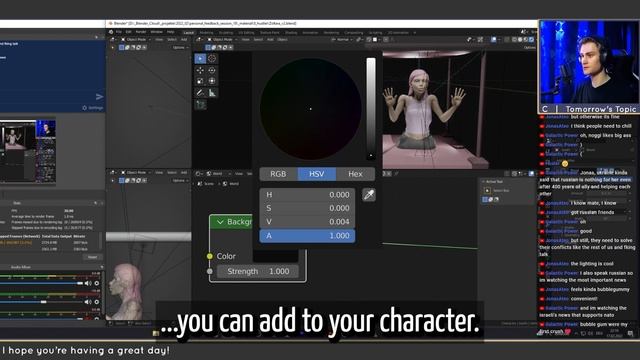
Task: Click the vertical value brightness slider
Action: 371,109
